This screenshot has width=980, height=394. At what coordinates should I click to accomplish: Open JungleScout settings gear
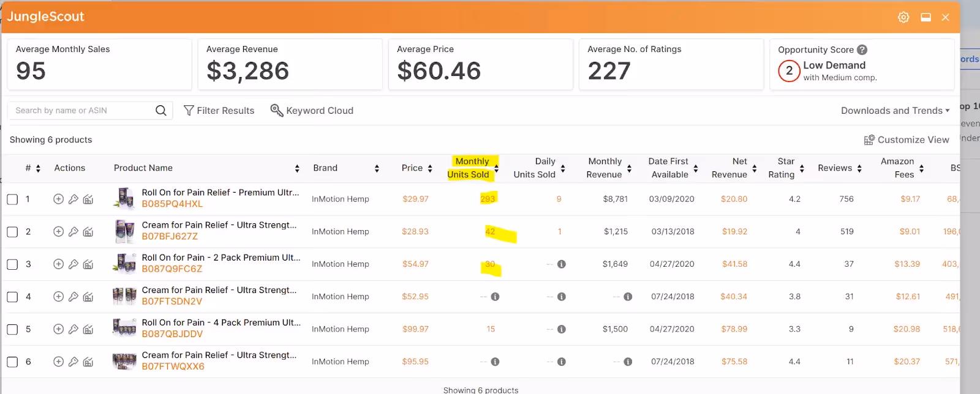point(903,17)
